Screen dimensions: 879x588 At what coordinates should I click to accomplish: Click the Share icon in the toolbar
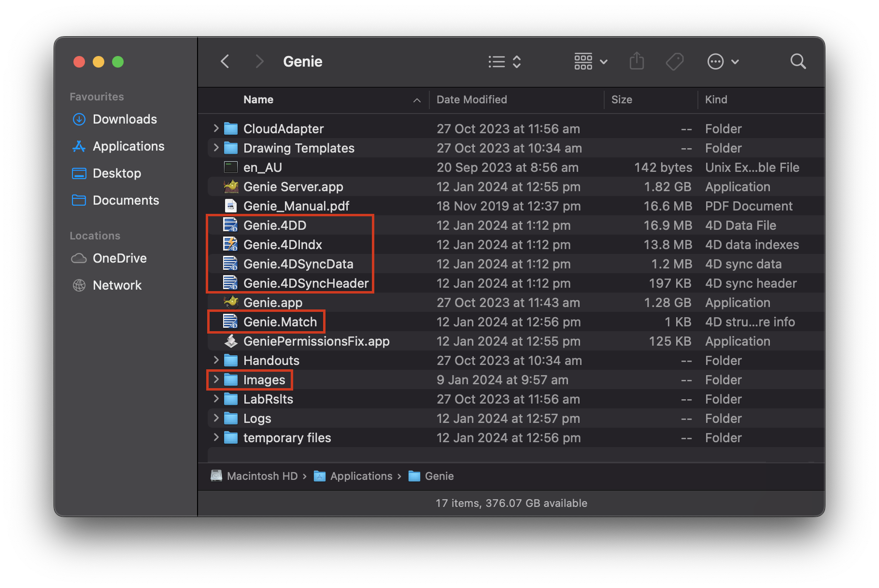637,61
